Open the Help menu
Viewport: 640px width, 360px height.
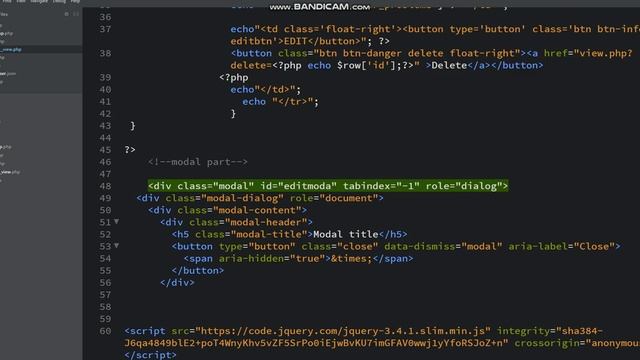76,2
